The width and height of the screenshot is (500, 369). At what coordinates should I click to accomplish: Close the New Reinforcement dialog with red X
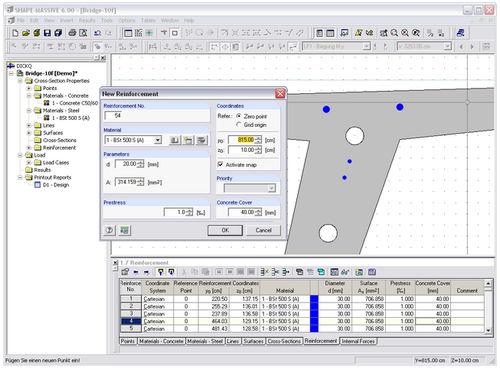[280, 94]
